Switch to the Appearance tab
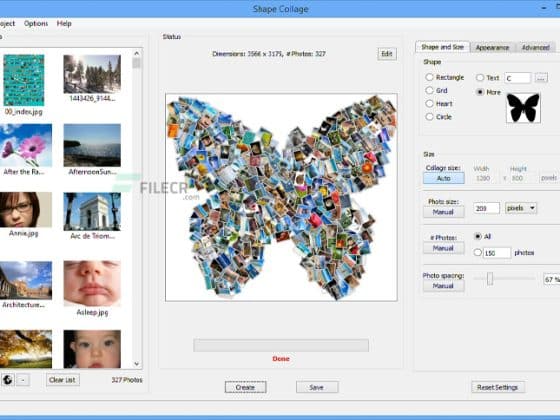The width and height of the screenshot is (560, 420). 492,48
